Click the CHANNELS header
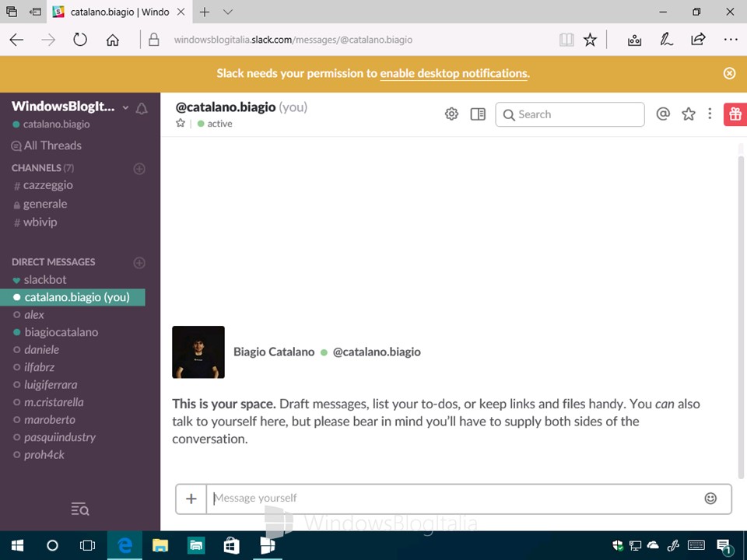747x560 pixels. 42,168
